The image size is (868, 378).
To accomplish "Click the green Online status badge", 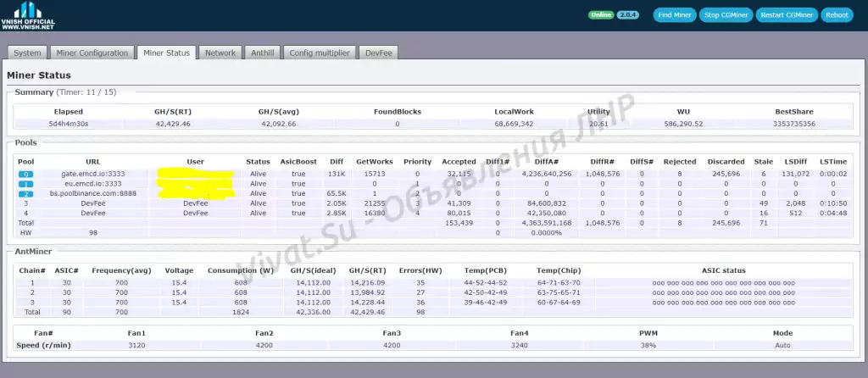I will [601, 15].
